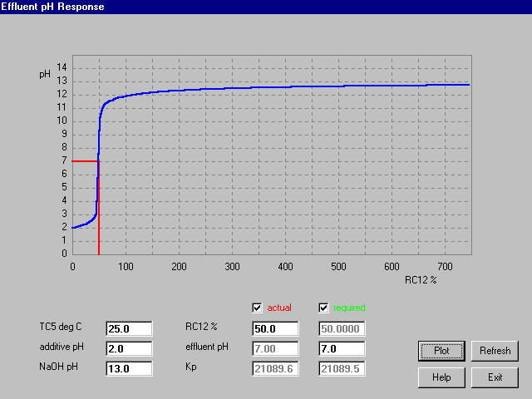This screenshot has height=399, width=532.
Task: Select the actual effluent pH field showing 7.00
Action: tap(275, 348)
